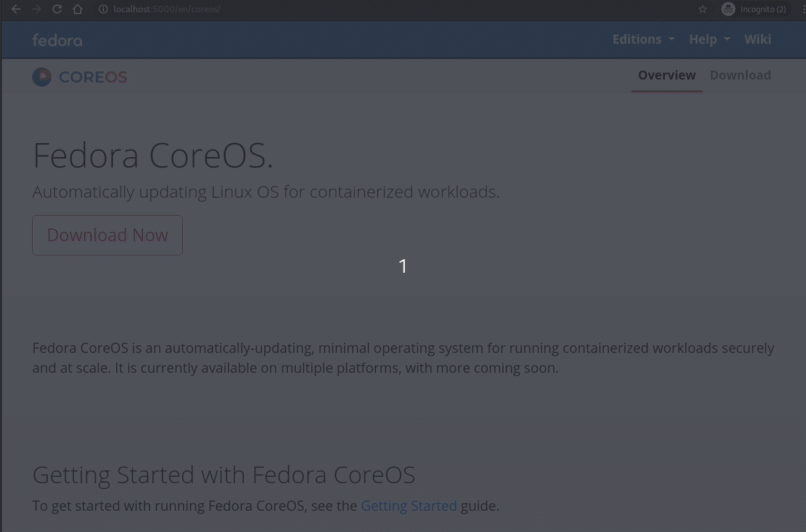This screenshot has height=532, width=806.
Task: Click the fedora logo in header
Action: (57, 40)
